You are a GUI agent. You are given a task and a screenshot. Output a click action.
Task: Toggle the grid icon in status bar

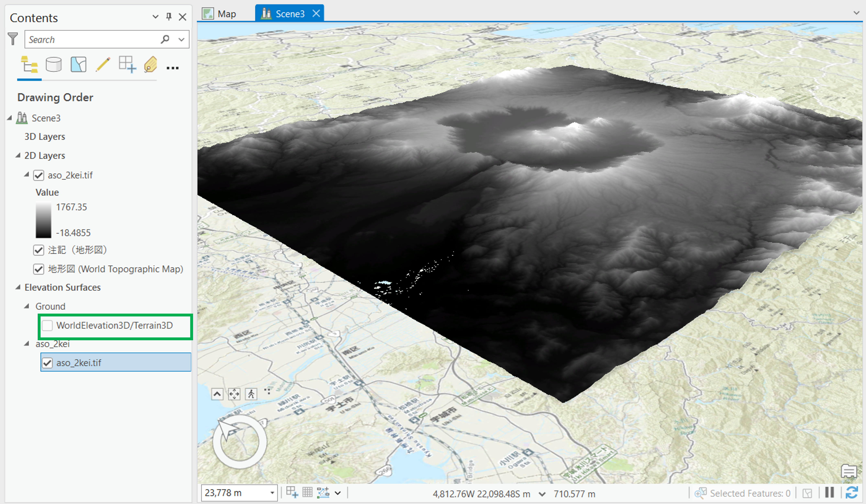coord(307,492)
